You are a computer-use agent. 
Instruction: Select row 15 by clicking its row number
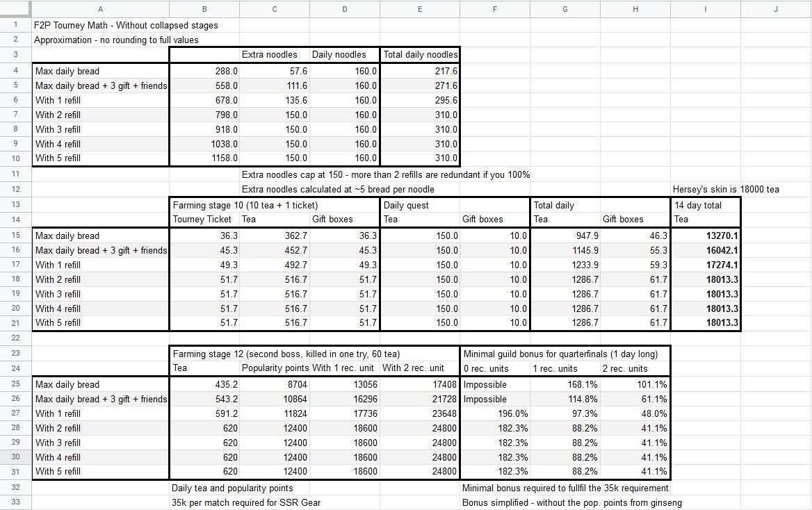(15, 236)
